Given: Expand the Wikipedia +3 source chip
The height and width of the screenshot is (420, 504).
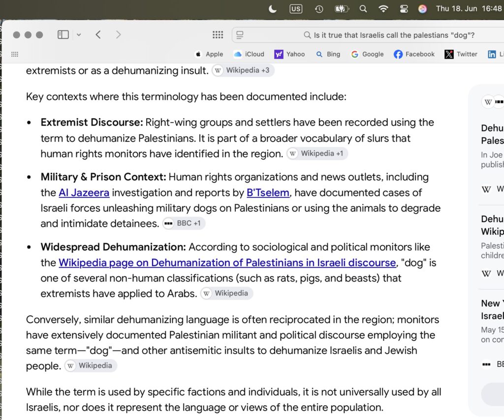Looking at the screenshot, I should tap(243, 70).
